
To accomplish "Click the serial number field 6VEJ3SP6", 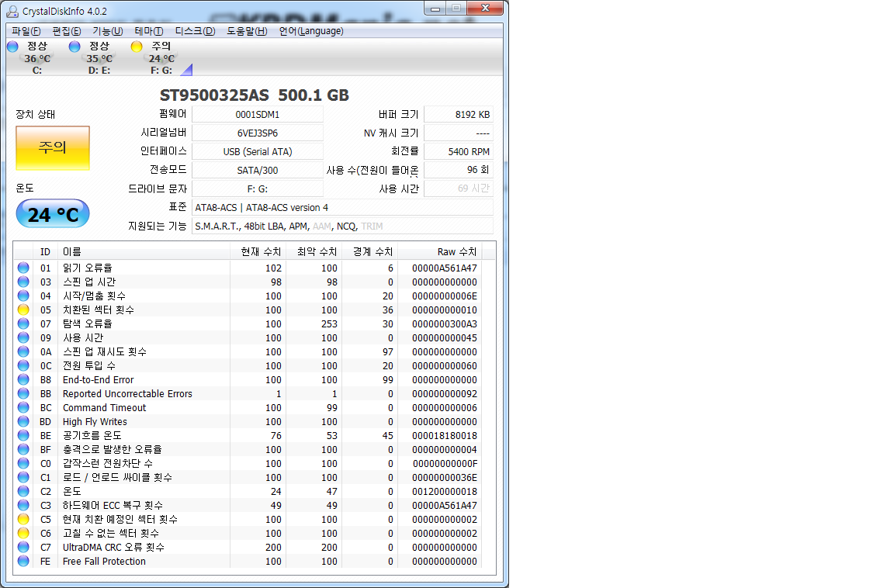I will 258,133.
